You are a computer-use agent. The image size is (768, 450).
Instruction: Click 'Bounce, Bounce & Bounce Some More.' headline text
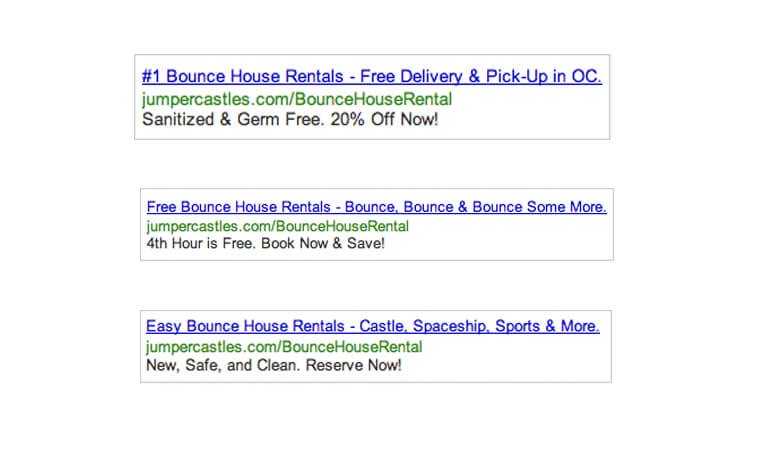coord(476,207)
